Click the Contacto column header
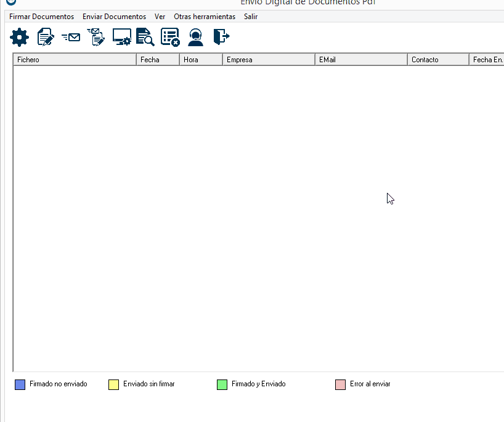The image size is (504, 422). tap(437, 60)
